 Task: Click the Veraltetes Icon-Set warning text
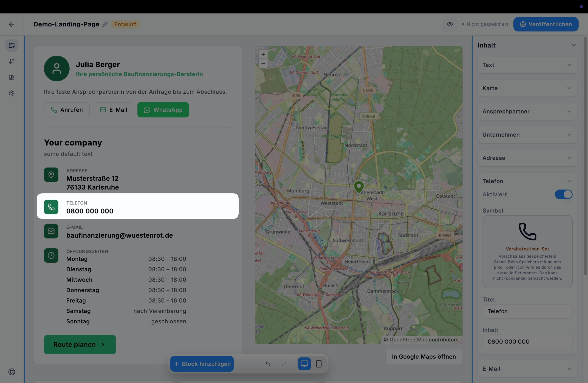pyautogui.click(x=527, y=249)
